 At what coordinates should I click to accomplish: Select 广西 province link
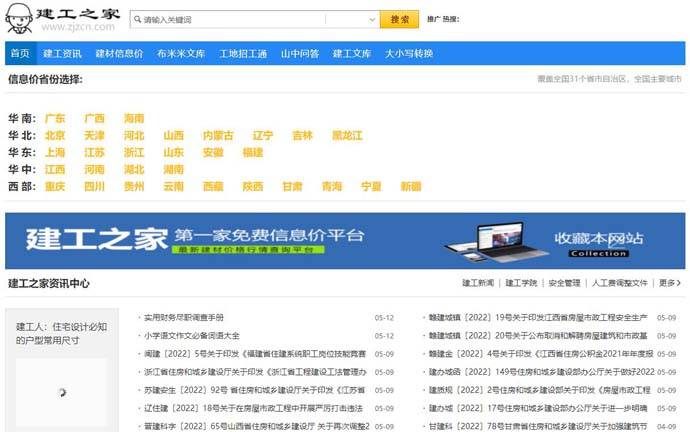(94, 118)
